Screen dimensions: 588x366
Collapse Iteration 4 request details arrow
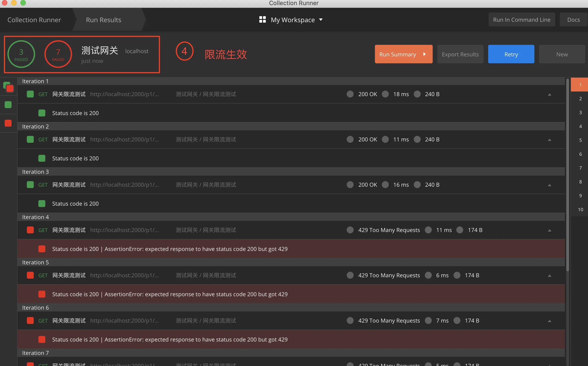[549, 230]
